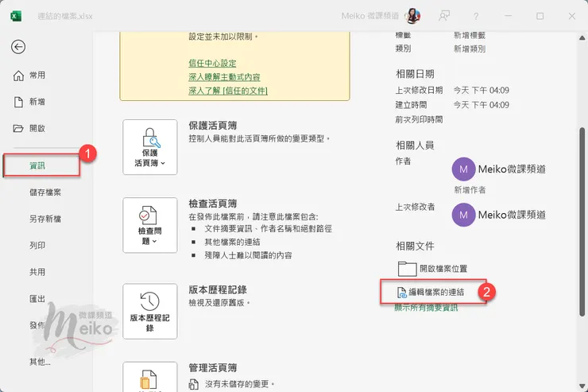588x392 pixels.
Task: Expand the 檢查問題 dropdown button
Action: [x=150, y=225]
